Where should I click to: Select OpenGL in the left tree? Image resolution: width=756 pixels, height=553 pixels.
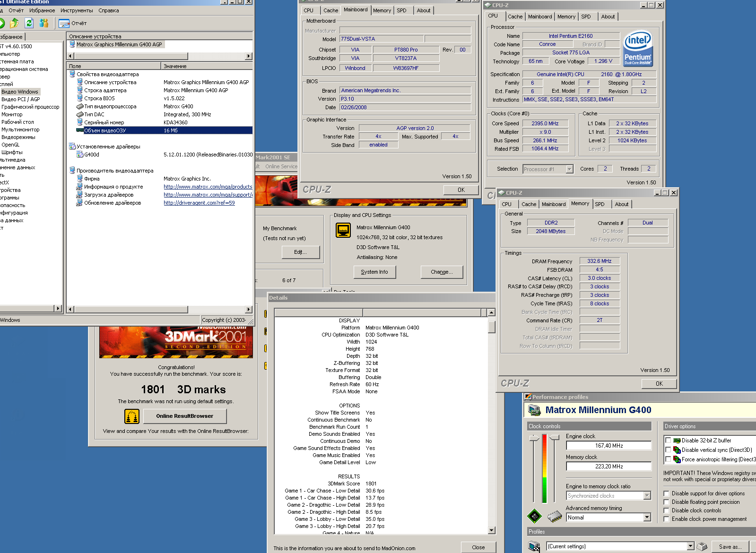10,145
